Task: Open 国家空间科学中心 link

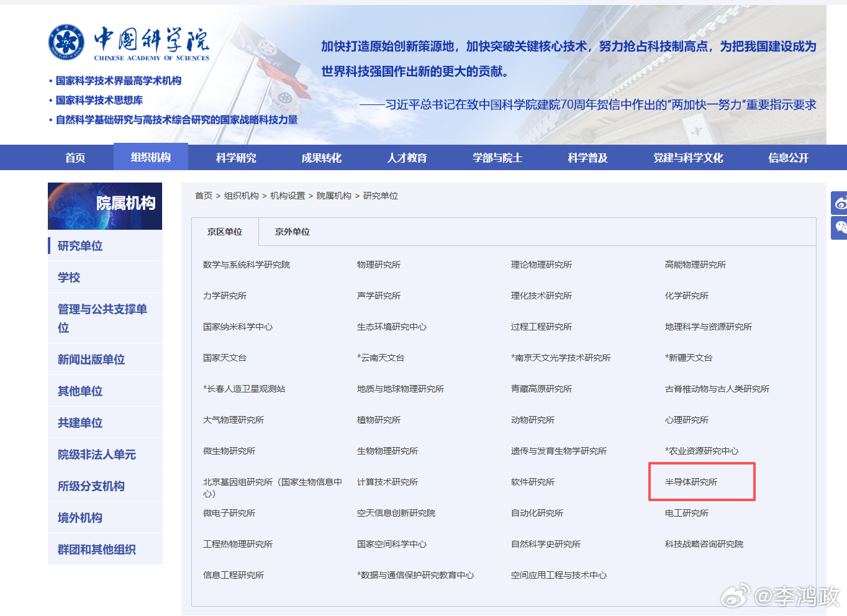Action: pos(392,544)
